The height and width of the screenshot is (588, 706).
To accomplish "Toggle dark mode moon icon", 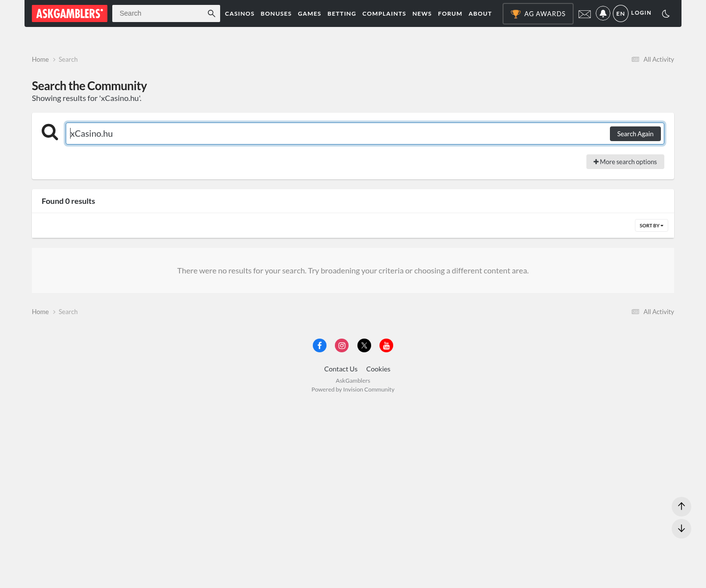I will [x=666, y=14].
